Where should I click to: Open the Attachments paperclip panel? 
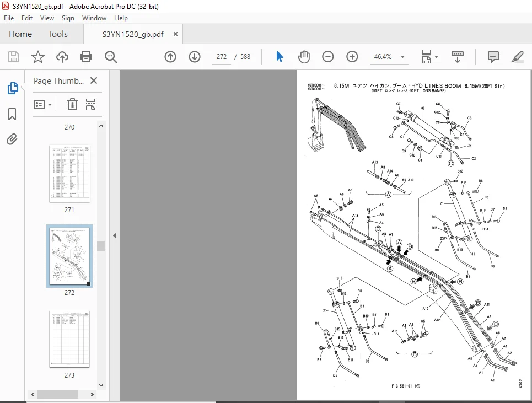(12, 139)
